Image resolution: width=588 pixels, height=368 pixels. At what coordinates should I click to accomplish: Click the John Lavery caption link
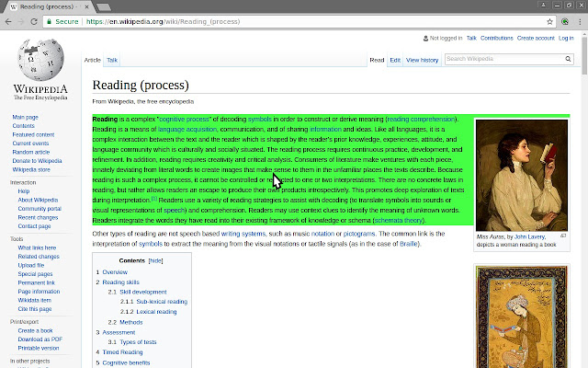[529, 237]
